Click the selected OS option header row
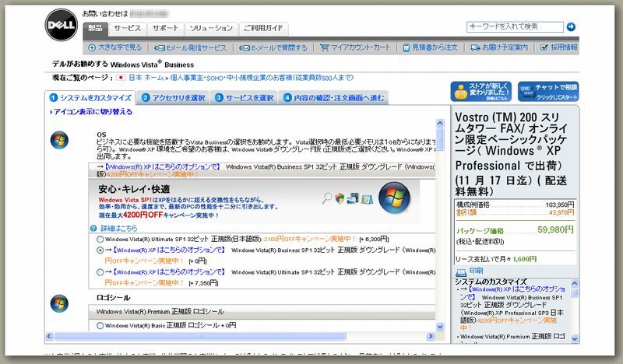623x364 pixels. 262,170
